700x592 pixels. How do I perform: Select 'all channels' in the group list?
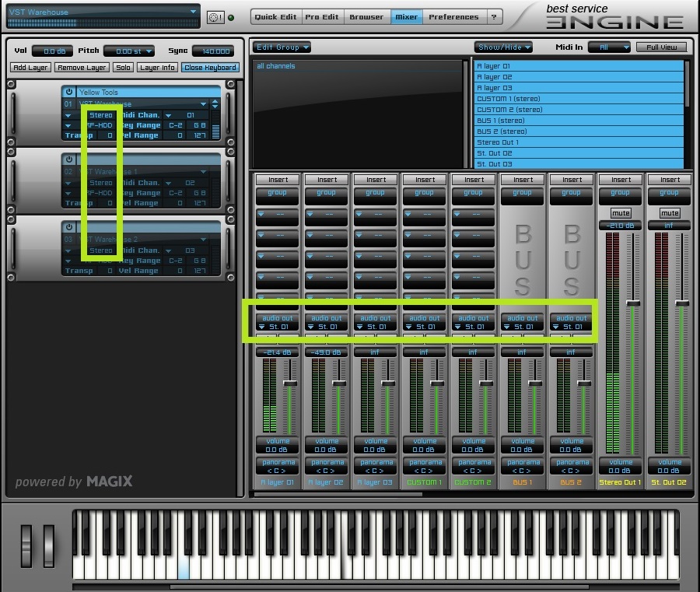coord(276,66)
